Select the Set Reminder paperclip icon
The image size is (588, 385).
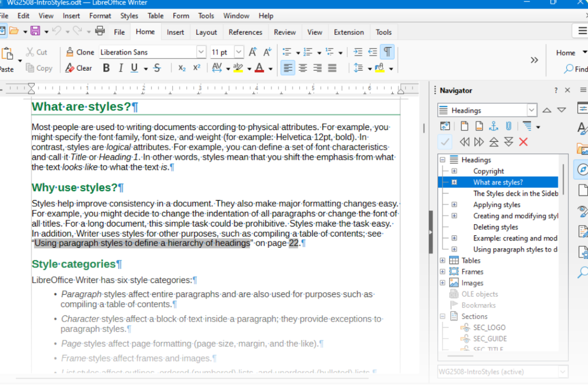click(x=509, y=126)
